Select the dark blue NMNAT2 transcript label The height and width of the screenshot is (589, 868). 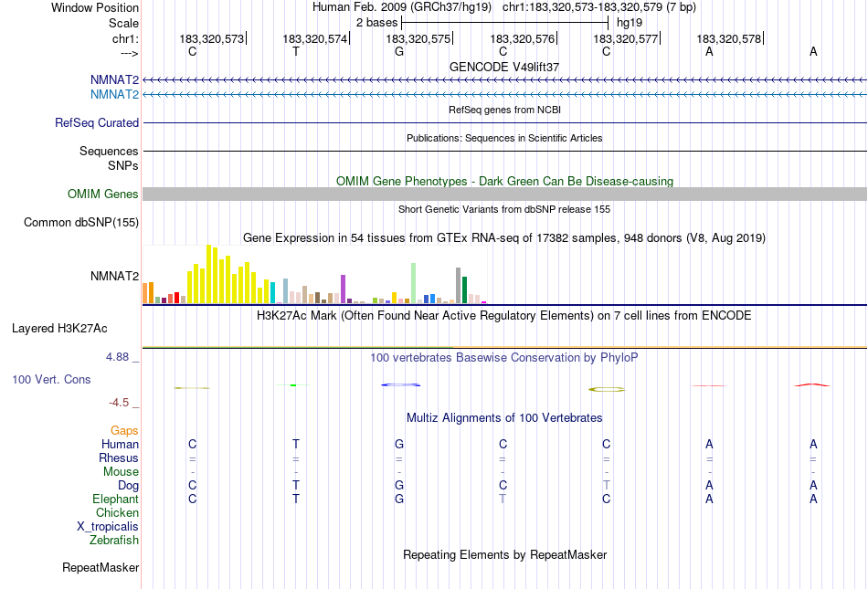[114, 80]
